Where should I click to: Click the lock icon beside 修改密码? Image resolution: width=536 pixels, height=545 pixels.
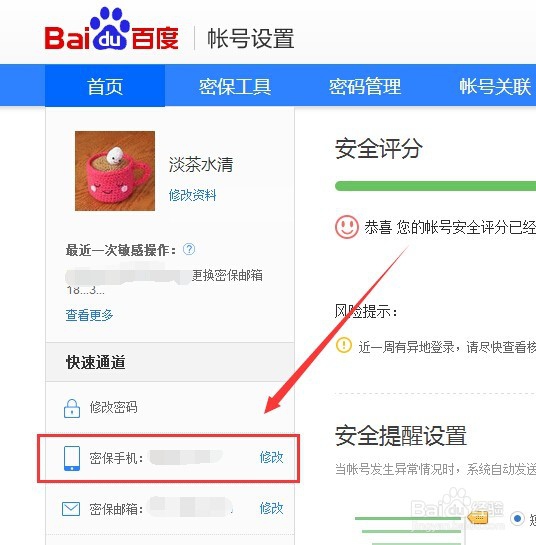tap(72, 408)
